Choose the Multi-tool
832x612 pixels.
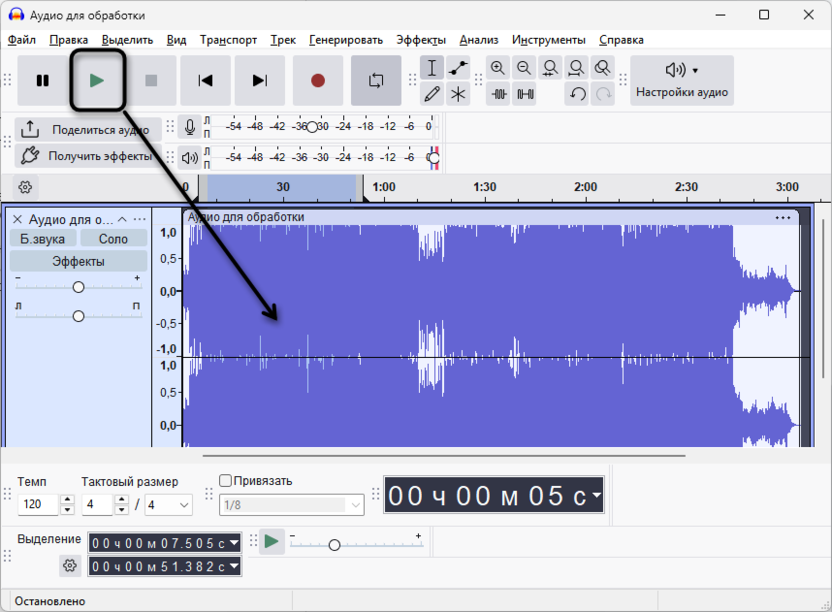click(457, 94)
